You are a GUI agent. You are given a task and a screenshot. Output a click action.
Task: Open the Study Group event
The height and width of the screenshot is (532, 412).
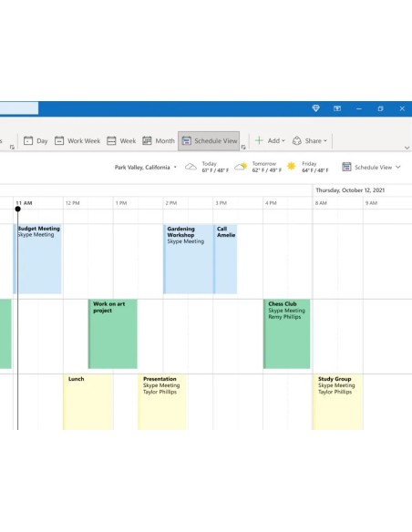pyautogui.click(x=338, y=402)
